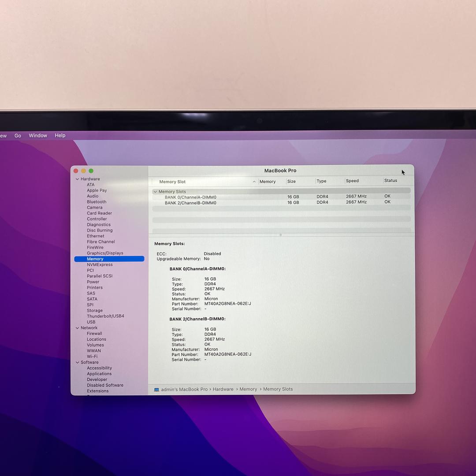Click Memory Slots in the path bar
The height and width of the screenshot is (476, 476).
[278, 389]
